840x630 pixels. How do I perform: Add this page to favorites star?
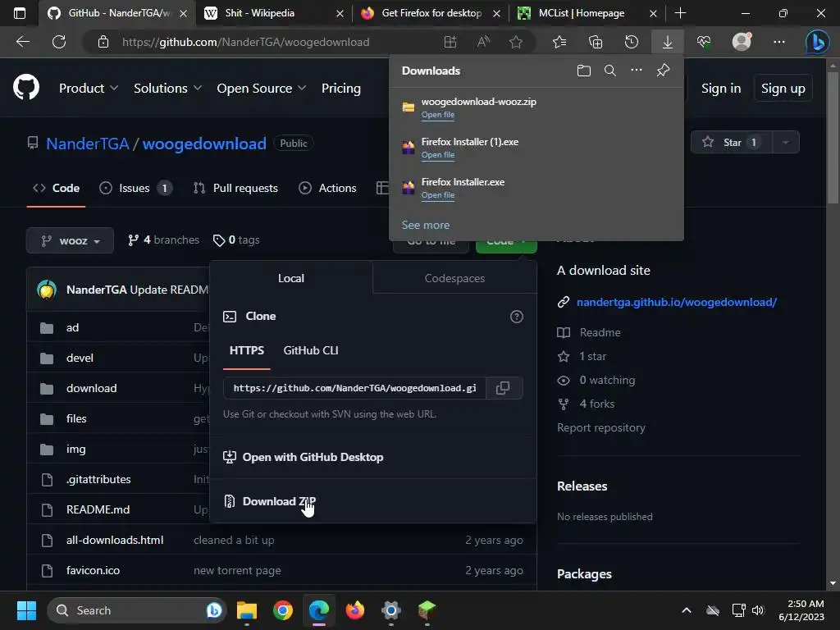516,42
